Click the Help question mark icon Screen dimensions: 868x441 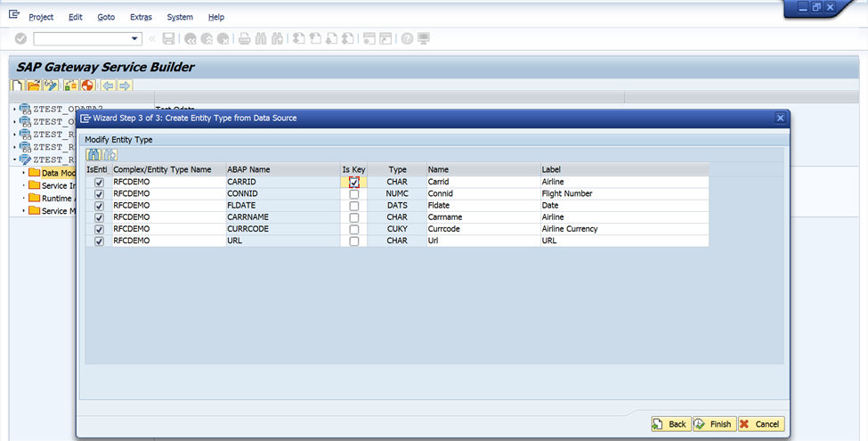click(408, 39)
